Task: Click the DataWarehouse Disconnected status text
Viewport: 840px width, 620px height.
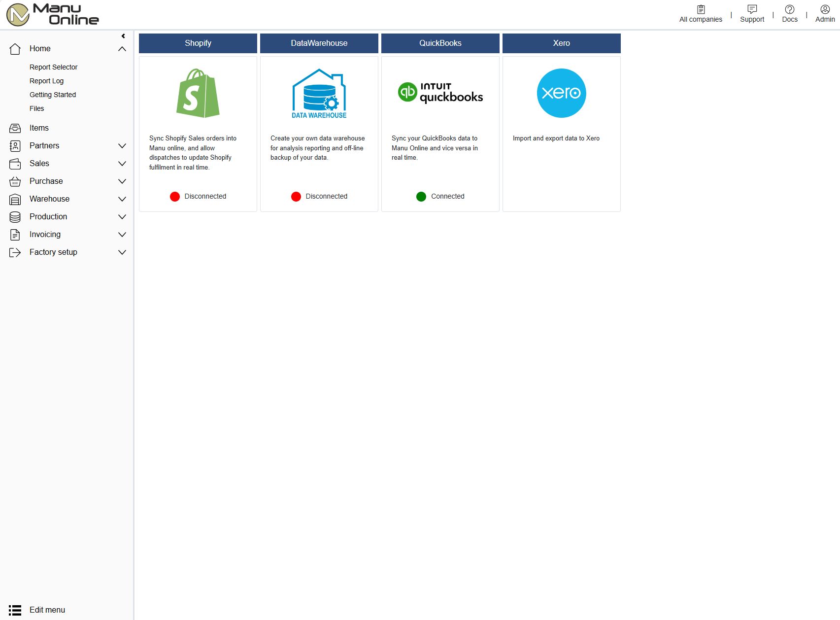Action: [x=327, y=197]
